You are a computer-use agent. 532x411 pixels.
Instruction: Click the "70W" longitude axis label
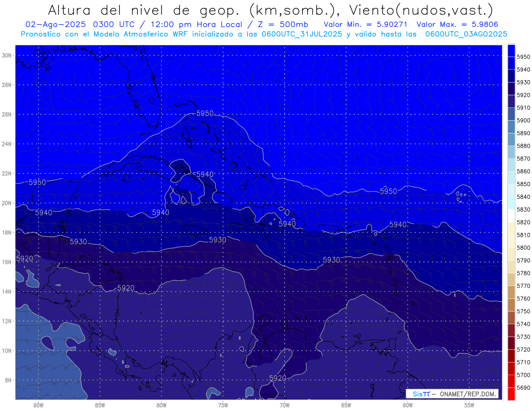pyautogui.click(x=285, y=406)
